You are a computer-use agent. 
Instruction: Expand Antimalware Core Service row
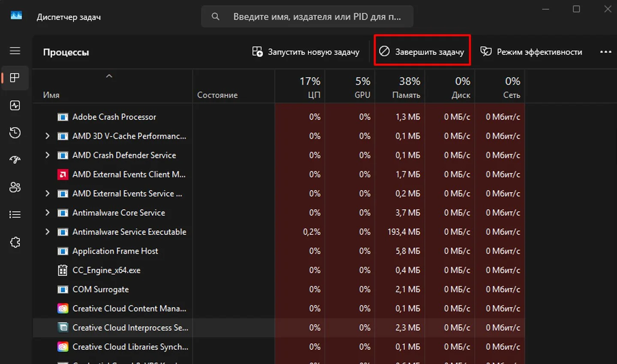48,213
